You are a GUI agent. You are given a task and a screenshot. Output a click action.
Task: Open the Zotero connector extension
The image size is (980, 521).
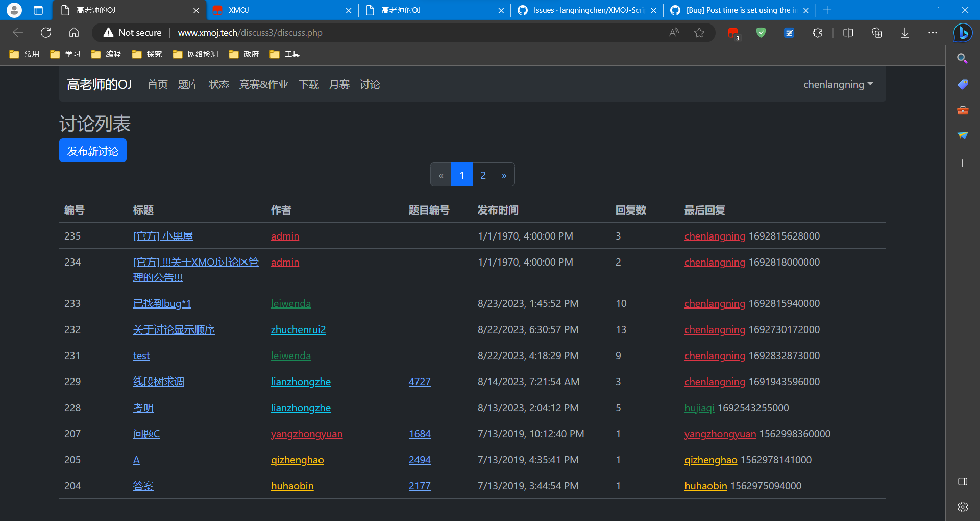pyautogui.click(x=789, y=33)
